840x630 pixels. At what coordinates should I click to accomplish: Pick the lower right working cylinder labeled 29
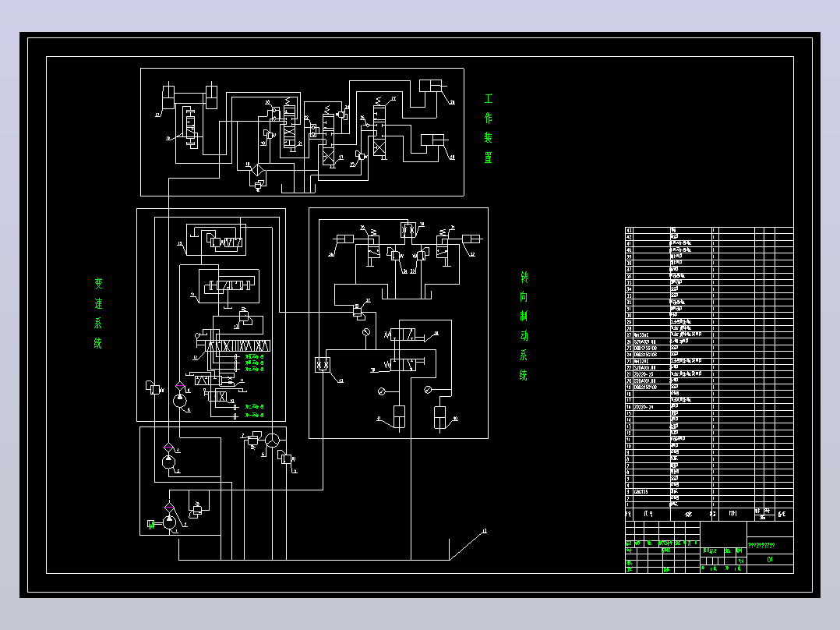pyautogui.click(x=432, y=140)
